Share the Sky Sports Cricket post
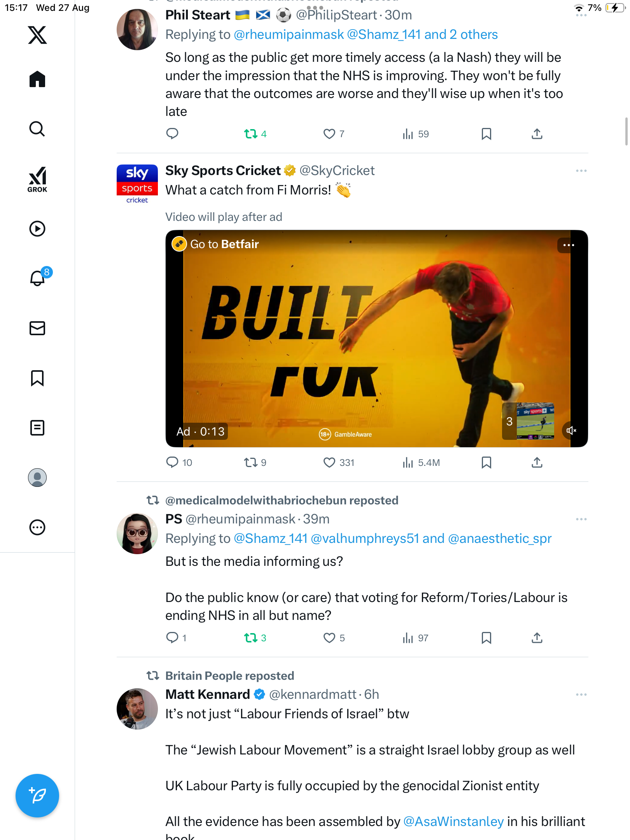The image size is (630, 840). [537, 462]
